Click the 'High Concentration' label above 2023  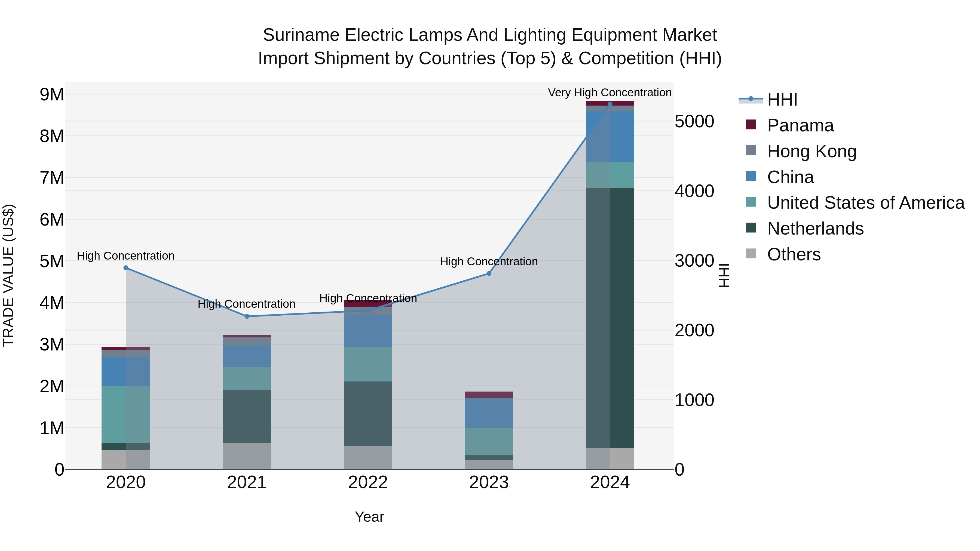pyautogui.click(x=489, y=261)
